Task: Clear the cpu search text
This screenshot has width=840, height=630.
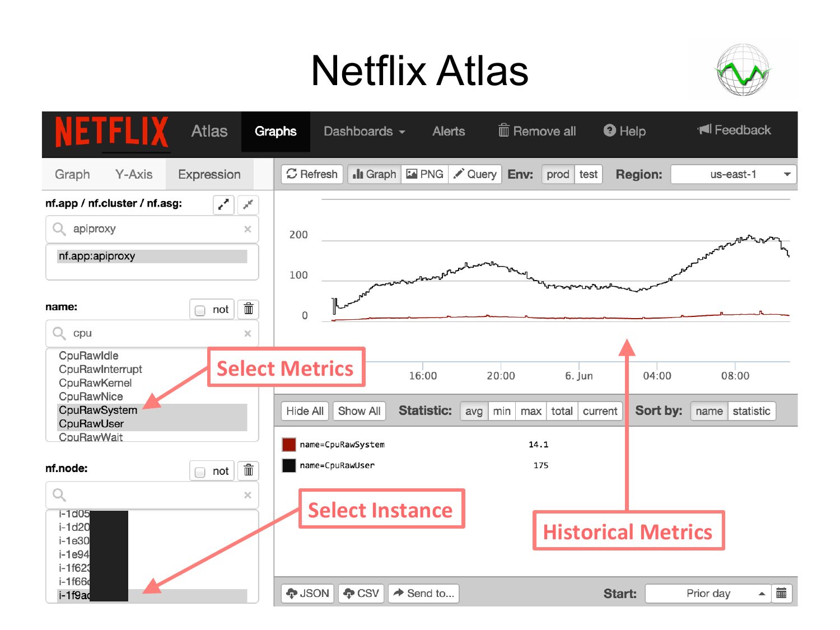Action: (x=248, y=334)
